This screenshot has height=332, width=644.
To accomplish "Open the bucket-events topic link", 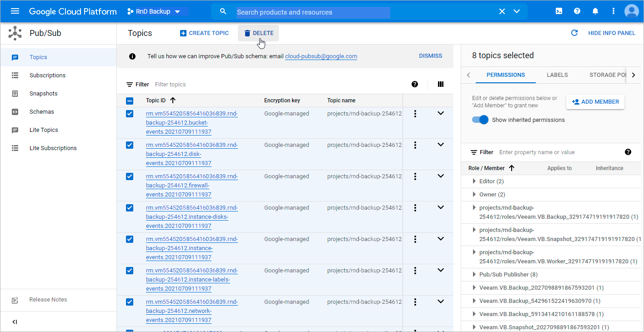I will point(192,123).
